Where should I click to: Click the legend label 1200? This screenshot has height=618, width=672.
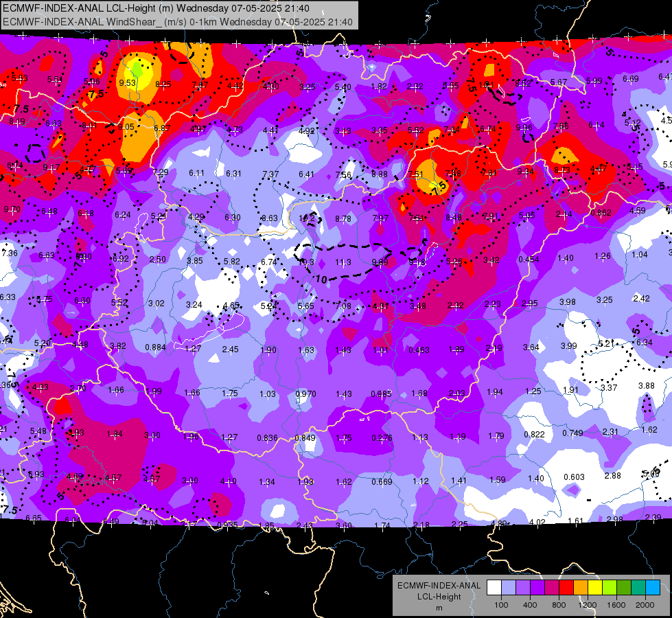(587, 605)
